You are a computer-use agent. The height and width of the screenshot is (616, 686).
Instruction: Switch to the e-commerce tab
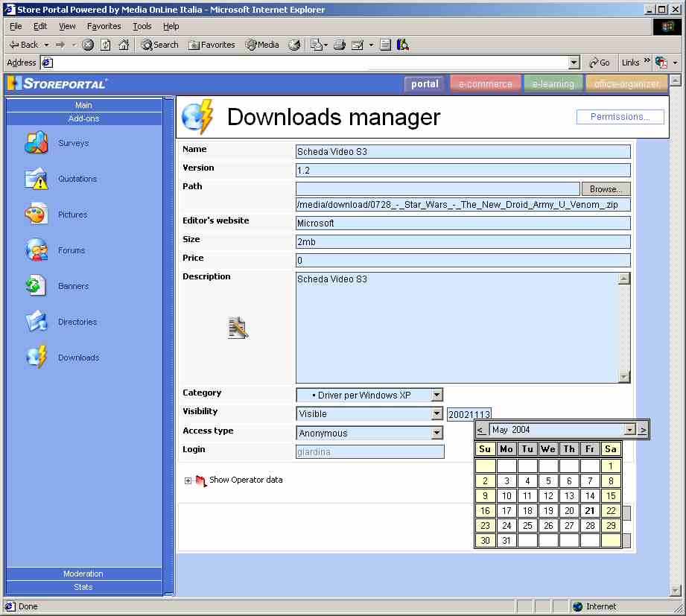(485, 84)
